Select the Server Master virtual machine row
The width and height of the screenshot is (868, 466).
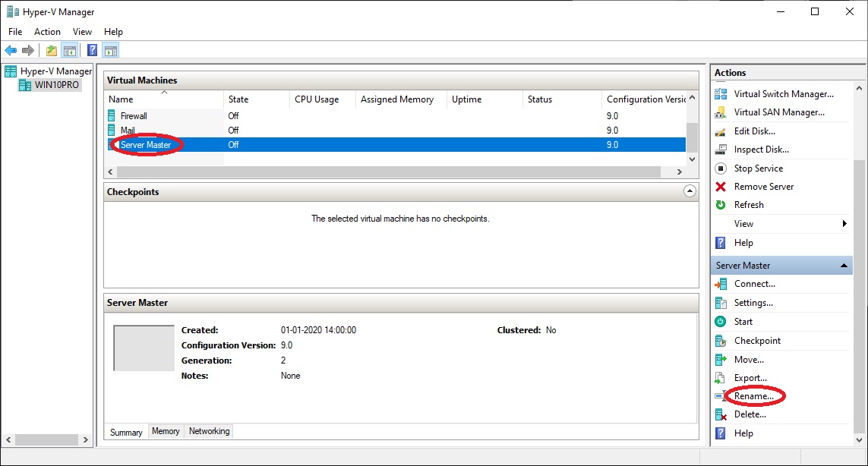pyautogui.click(x=395, y=144)
